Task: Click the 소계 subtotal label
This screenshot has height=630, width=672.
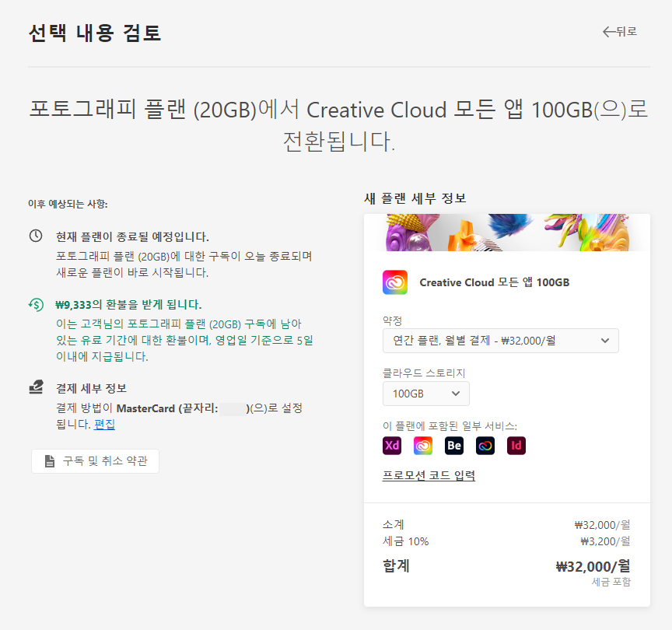Action: pyautogui.click(x=394, y=524)
